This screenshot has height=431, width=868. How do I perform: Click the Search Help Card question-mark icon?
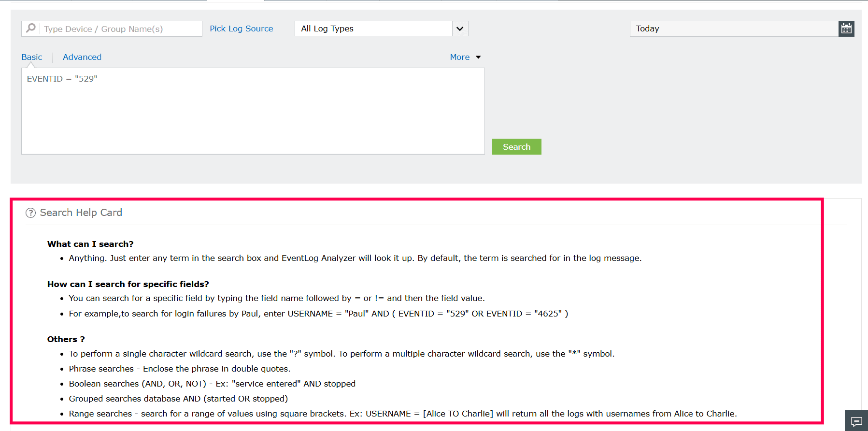point(30,213)
